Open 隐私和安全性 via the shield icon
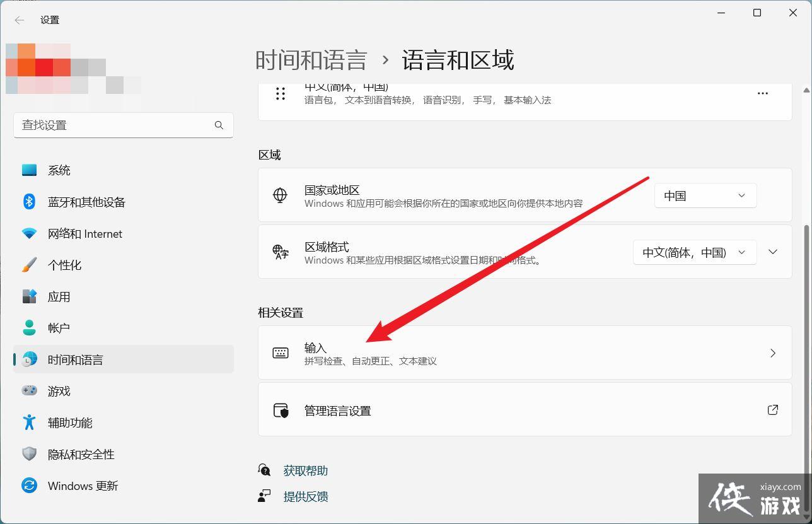Viewport: 812px width, 524px height. point(29,454)
